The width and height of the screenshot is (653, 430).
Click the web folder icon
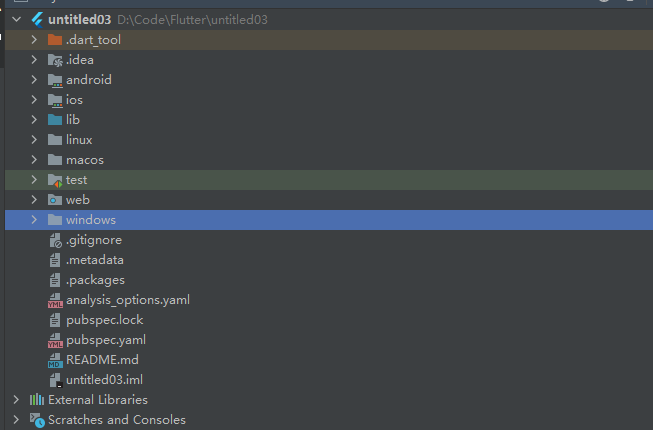point(55,200)
